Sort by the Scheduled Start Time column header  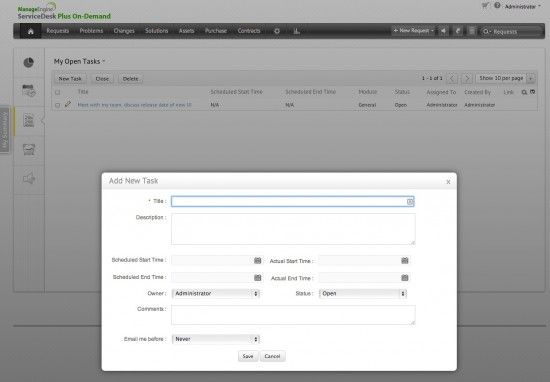(x=236, y=92)
